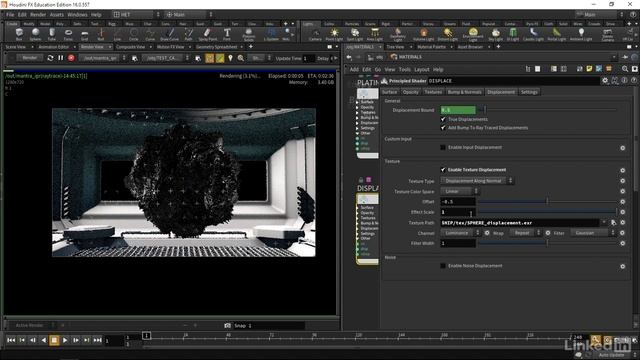This screenshot has height=360, width=640.
Task: Add a Point Light
Action: click(x=334, y=34)
